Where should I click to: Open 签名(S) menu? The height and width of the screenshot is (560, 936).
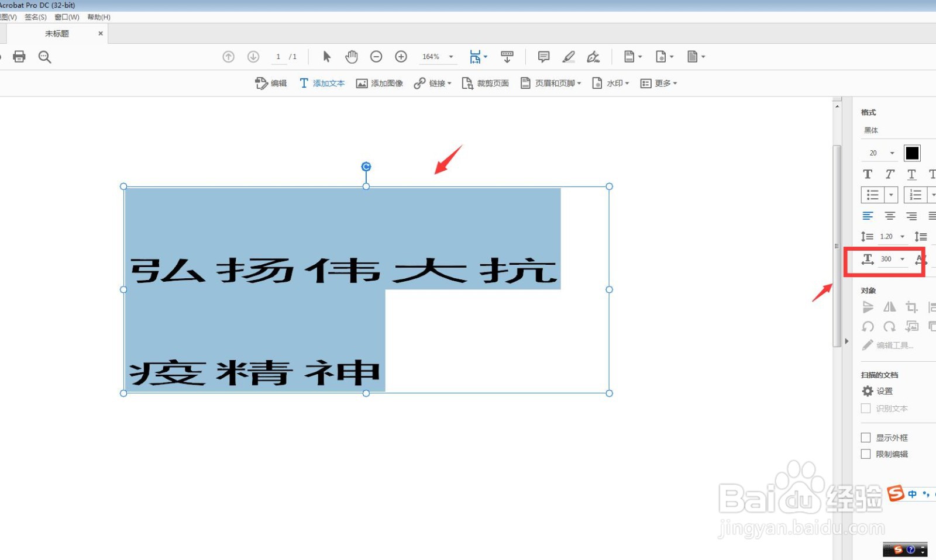[36, 17]
